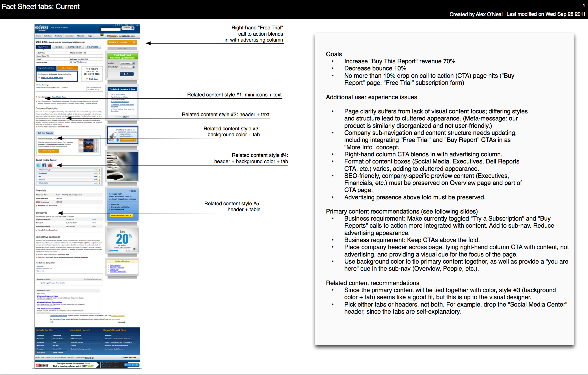588x375 pixels.
Task: Click the Top 10 Sales Mistakes article link
Action: point(118,94)
